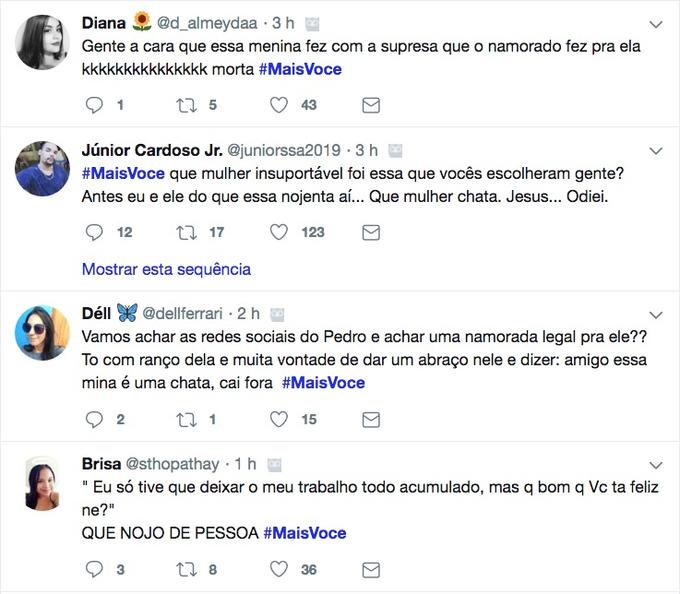Retweet Diana's tweet
Screen dimensions: 680x594
click(186, 105)
